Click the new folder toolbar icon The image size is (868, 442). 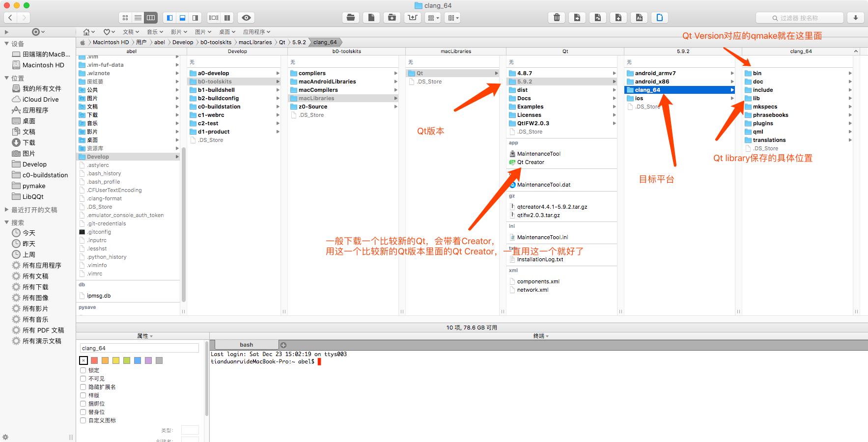click(392, 18)
